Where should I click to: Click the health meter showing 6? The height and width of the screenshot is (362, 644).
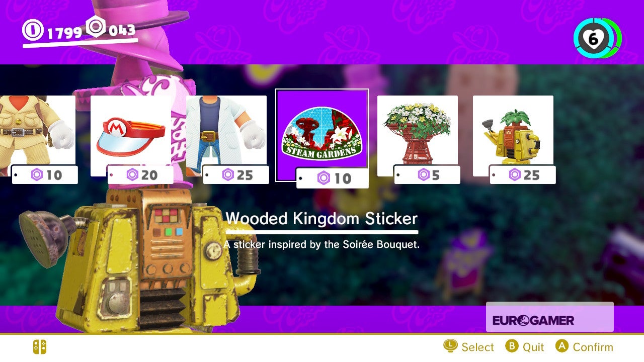pos(597,38)
